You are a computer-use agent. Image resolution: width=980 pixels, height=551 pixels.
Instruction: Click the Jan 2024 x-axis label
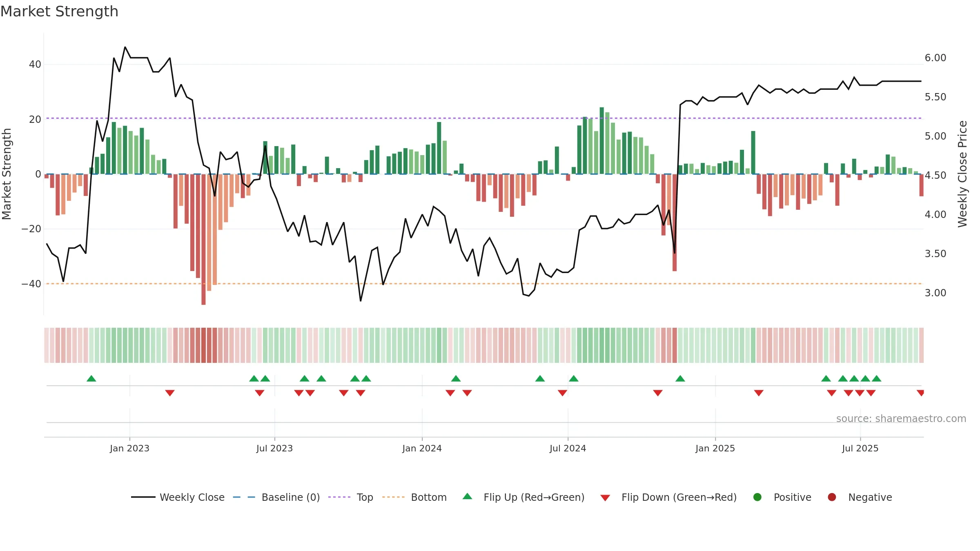point(422,448)
